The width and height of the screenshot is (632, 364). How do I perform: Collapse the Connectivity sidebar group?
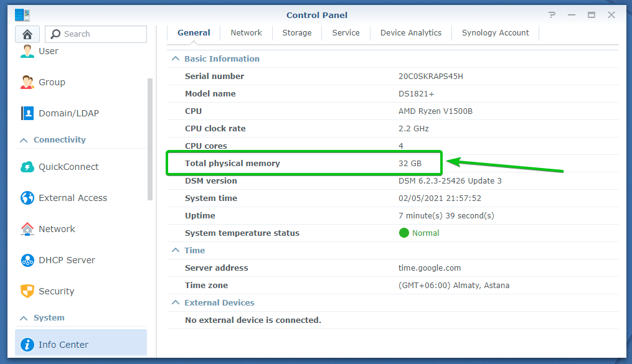coord(24,140)
